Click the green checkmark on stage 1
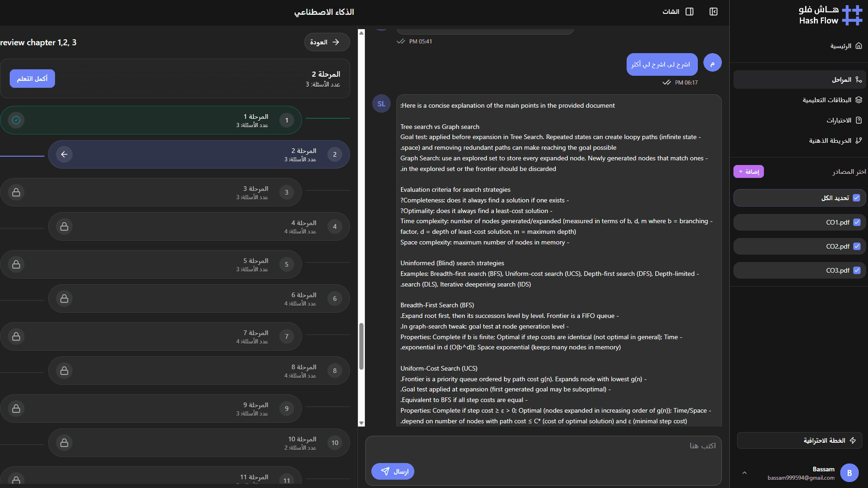Screen dimensions: 868x488 pos(16,120)
